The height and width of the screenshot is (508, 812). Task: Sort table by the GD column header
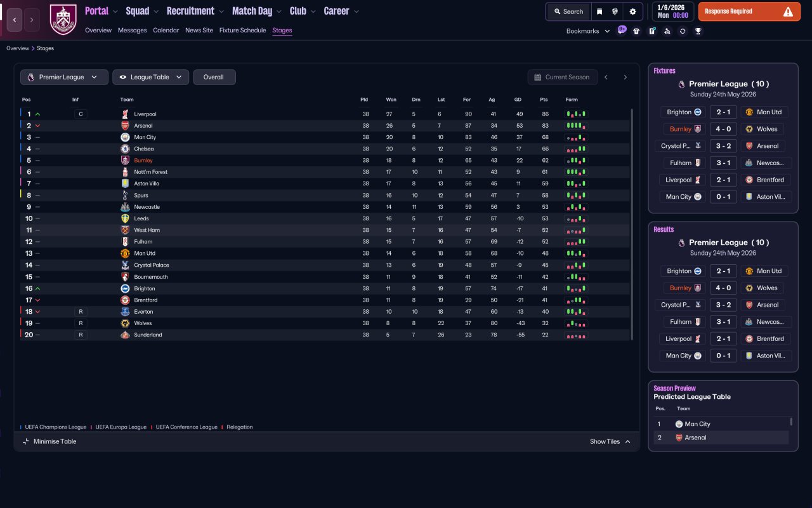tap(518, 100)
